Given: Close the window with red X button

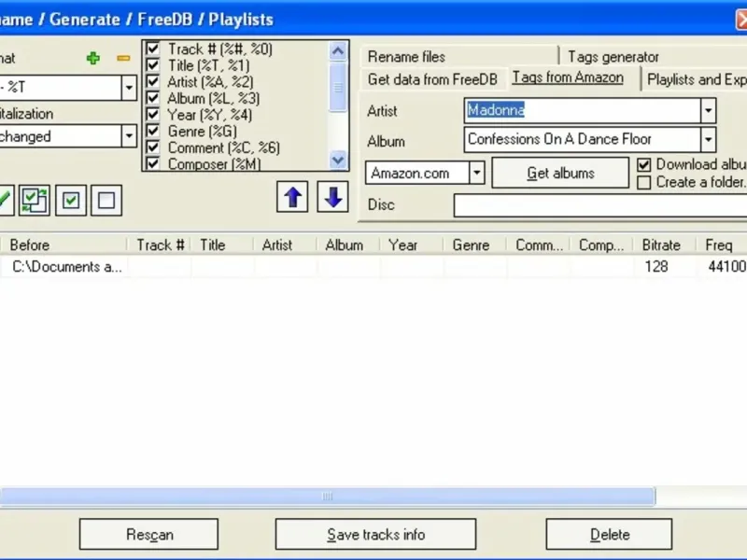Looking at the screenshot, I should (741, 20).
